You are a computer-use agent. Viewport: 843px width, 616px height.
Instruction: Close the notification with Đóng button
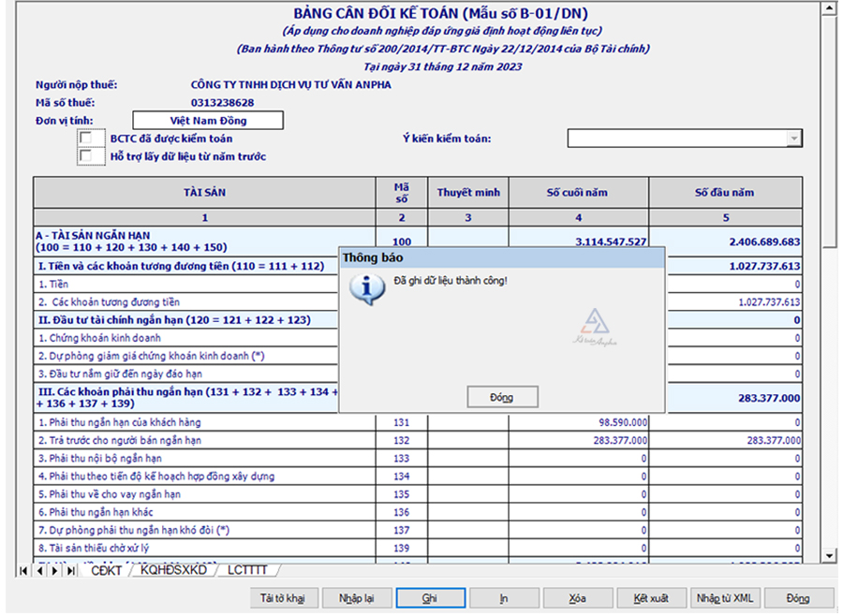[x=501, y=397]
